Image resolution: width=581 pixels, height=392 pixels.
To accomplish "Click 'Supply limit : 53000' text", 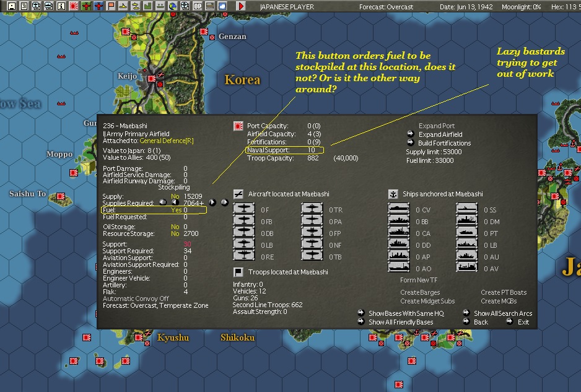I will click(x=434, y=152).
